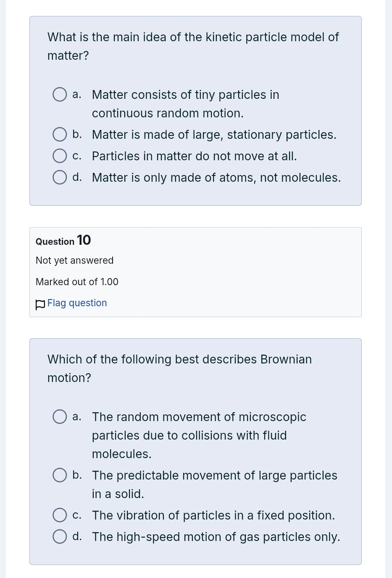The width and height of the screenshot is (392, 578).
Task: Select answer a about tiny particles in random motion
Action: pyautogui.click(x=60, y=94)
